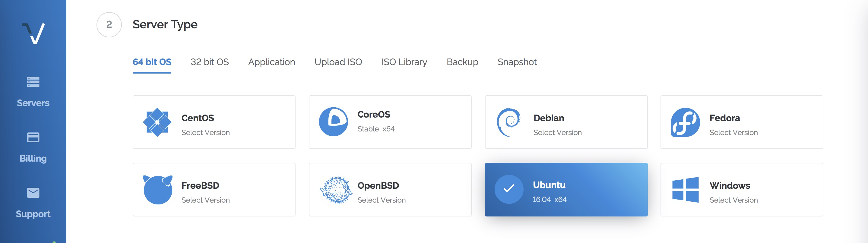Go to Billing label in sidebar
This screenshot has width=868, height=243.
pos(33,158)
